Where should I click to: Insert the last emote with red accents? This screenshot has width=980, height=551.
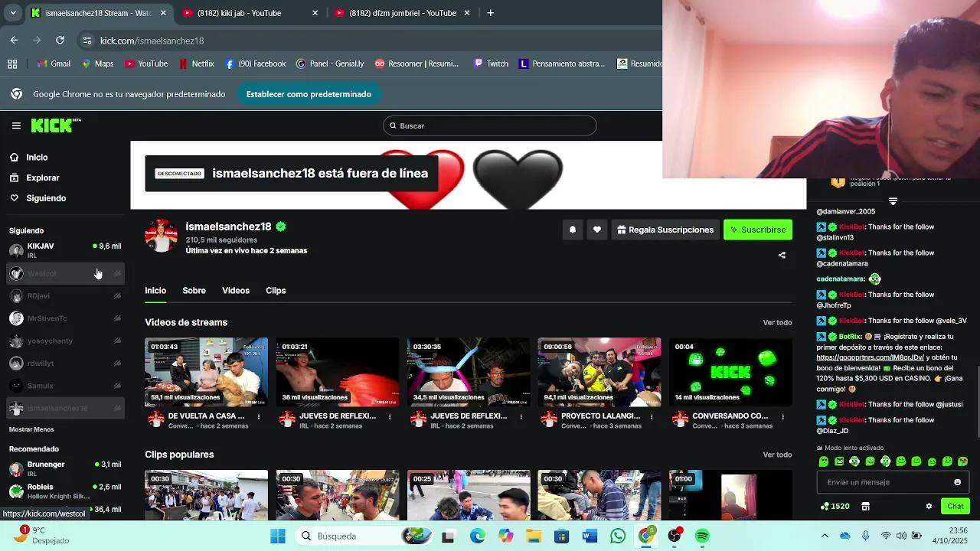(x=963, y=461)
